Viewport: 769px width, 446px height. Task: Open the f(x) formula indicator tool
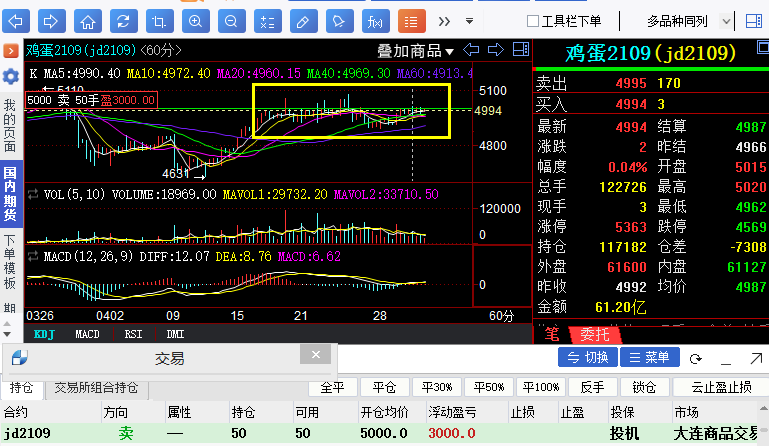[375, 21]
